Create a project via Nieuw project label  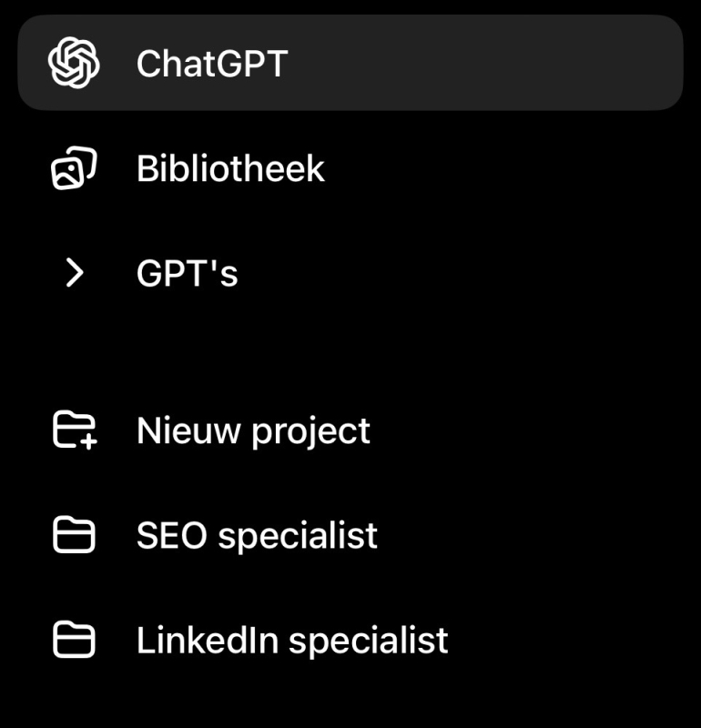click(253, 430)
